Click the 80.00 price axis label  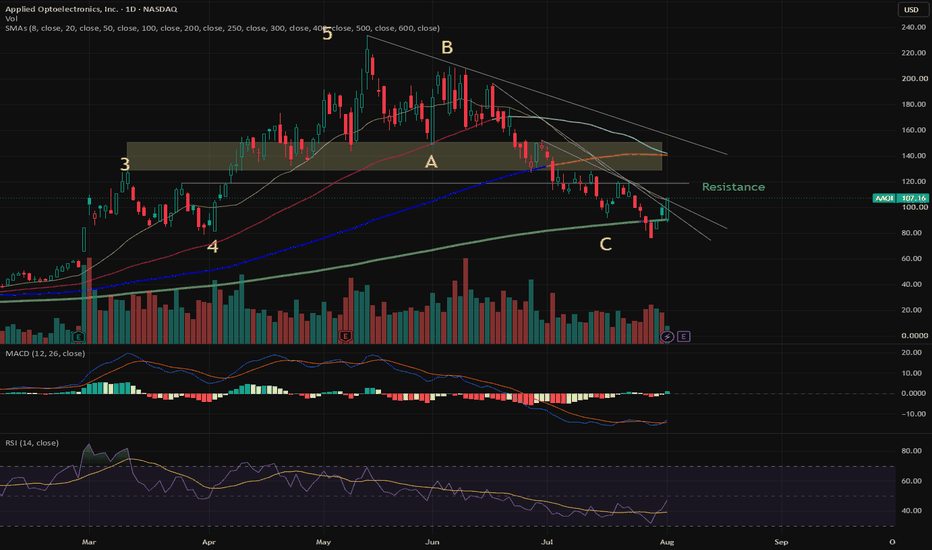tap(914, 233)
